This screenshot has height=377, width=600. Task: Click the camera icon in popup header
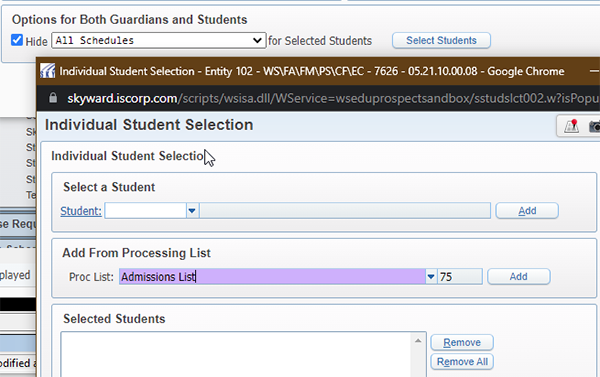tap(594, 126)
